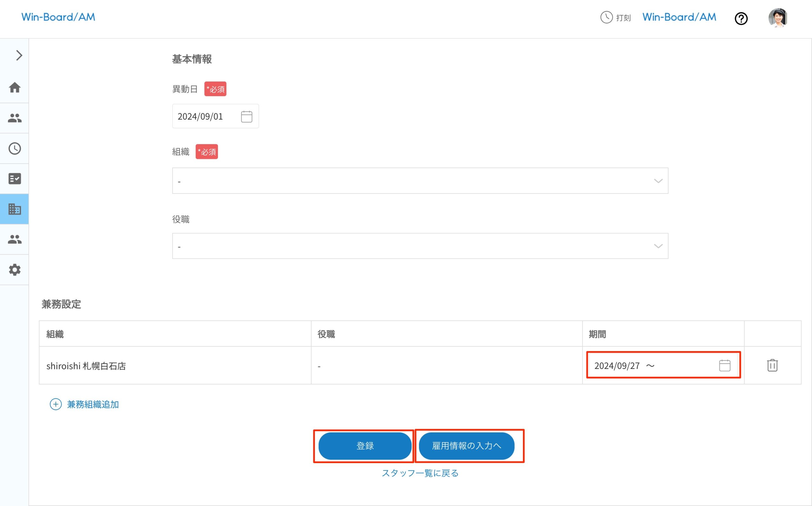Open calendar picker in 期間 field

click(724, 365)
